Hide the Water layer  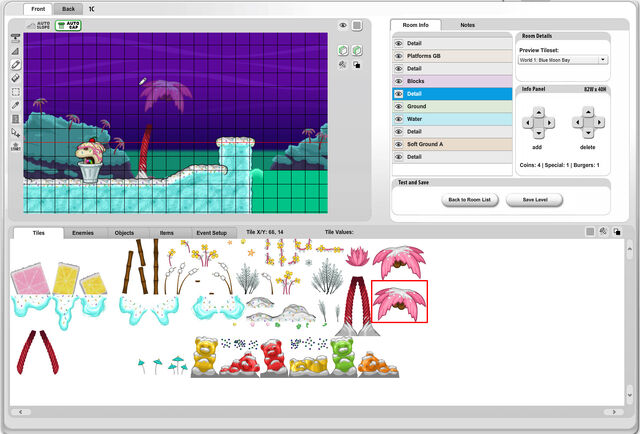click(x=399, y=119)
